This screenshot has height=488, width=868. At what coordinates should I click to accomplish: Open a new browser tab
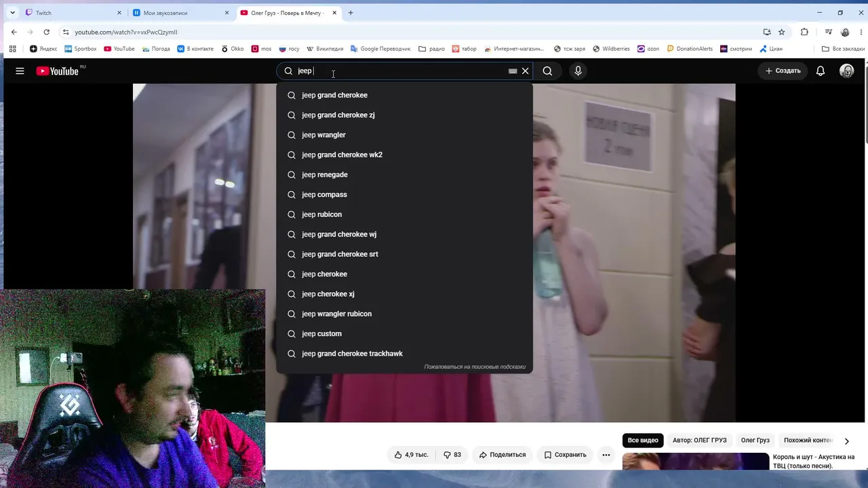click(351, 13)
